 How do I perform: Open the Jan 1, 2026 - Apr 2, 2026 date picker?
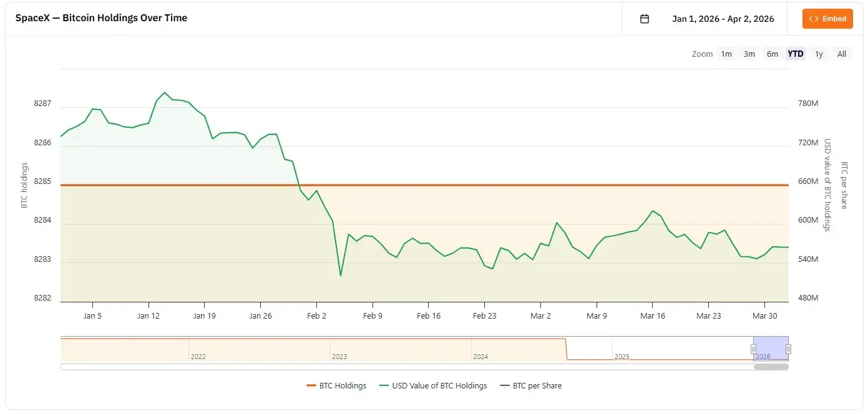(723, 19)
